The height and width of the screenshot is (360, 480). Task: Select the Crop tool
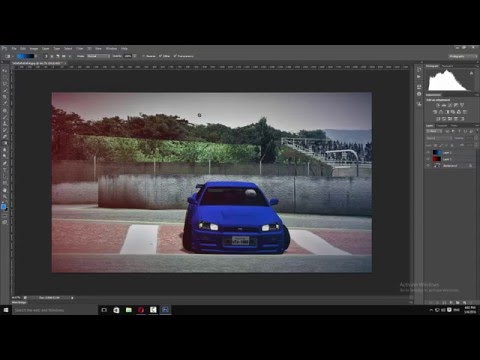[x=5, y=97]
